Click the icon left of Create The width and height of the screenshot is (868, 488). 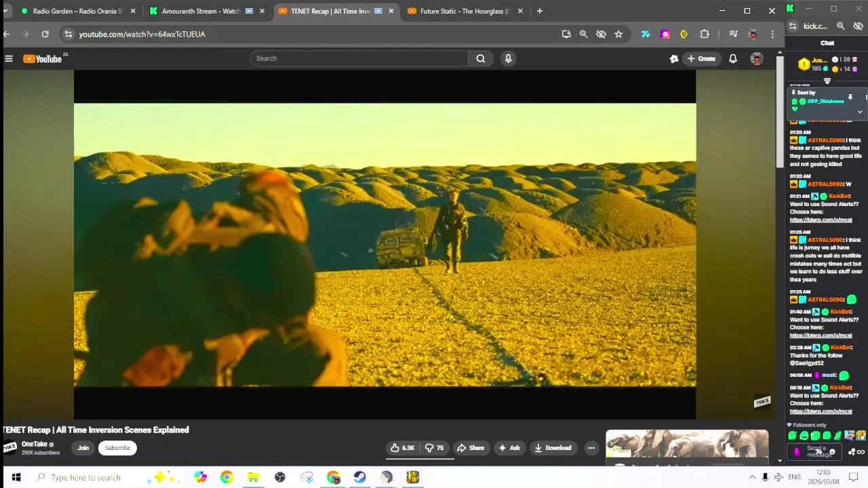673,59
